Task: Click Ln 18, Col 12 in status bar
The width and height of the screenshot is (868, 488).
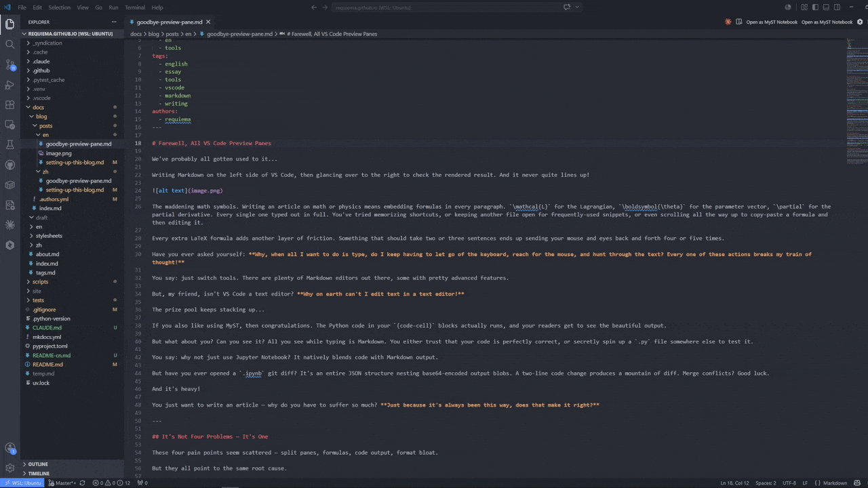Action: point(734,483)
